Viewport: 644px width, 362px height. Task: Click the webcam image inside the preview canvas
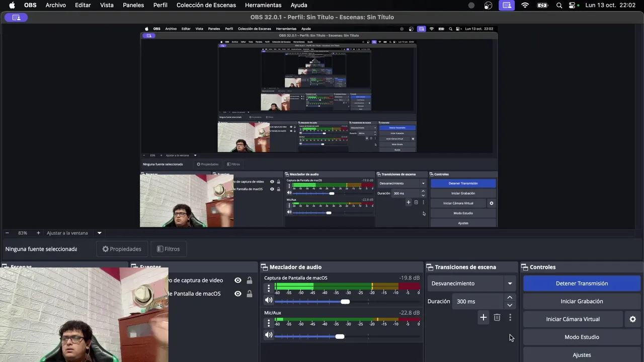pos(187,201)
